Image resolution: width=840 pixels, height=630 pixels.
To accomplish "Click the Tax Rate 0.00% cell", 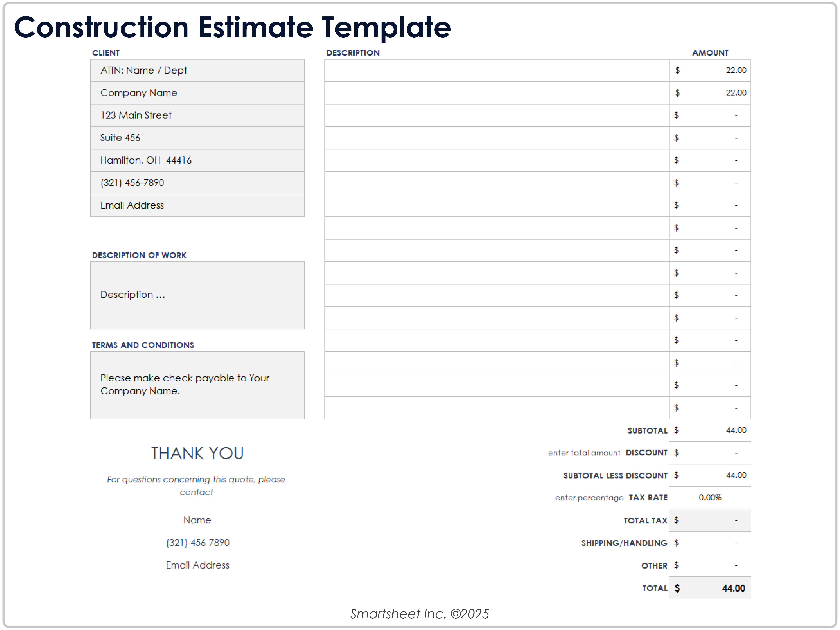I will tap(709, 497).
